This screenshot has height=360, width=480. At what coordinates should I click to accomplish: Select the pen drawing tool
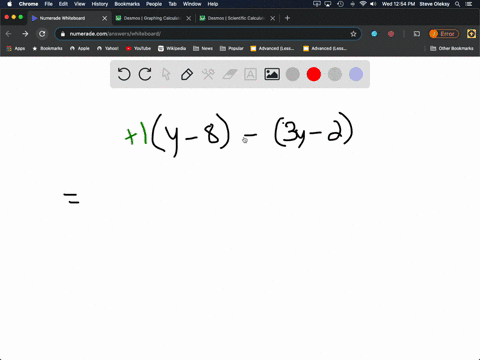[187, 74]
